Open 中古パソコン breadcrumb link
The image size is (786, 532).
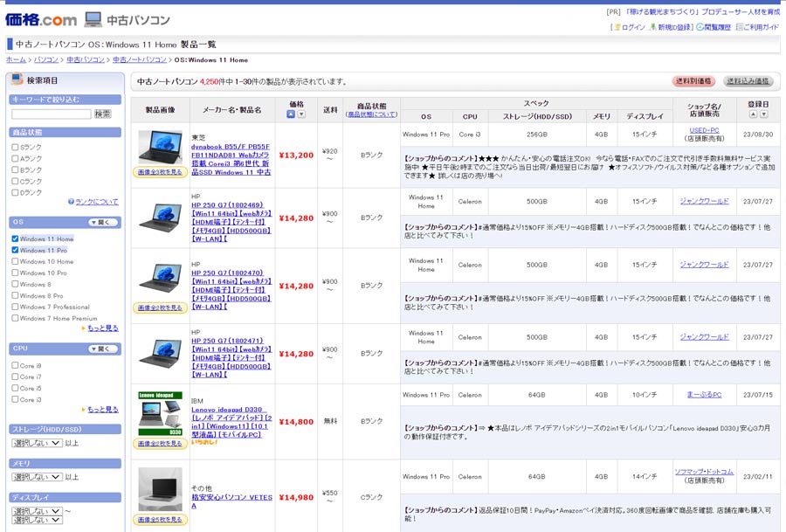point(86,59)
